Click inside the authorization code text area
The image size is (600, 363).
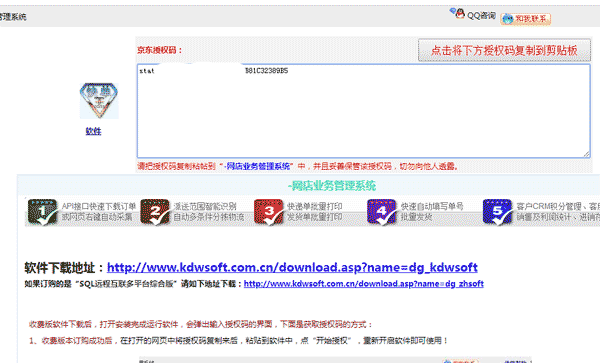click(x=364, y=111)
